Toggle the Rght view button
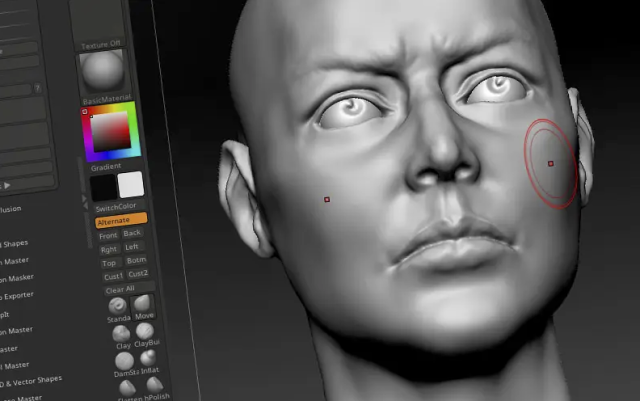Viewport: 640px width, 401px height. point(109,250)
